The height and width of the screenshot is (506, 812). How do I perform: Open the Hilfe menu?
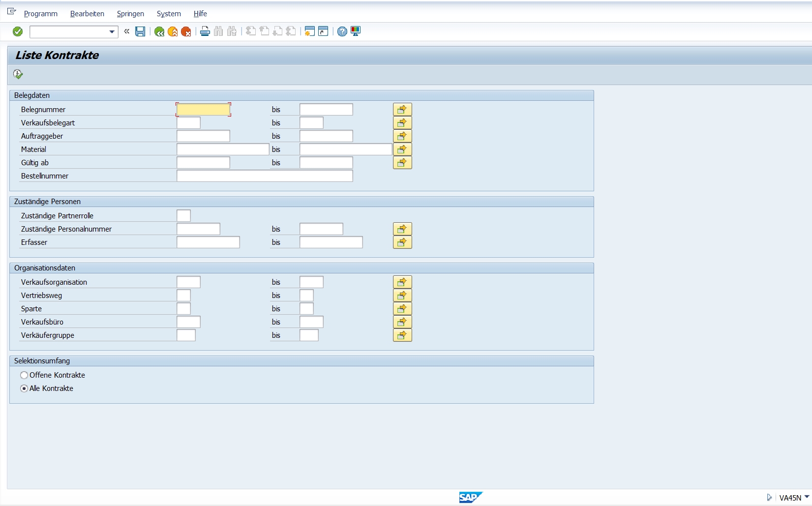(x=200, y=14)
